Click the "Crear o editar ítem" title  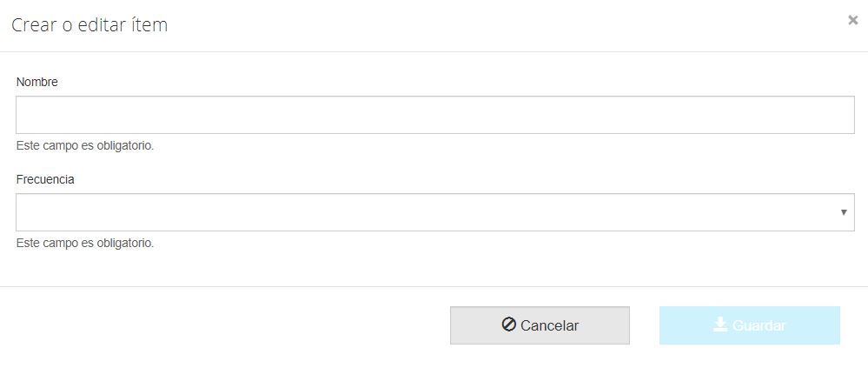89,25
